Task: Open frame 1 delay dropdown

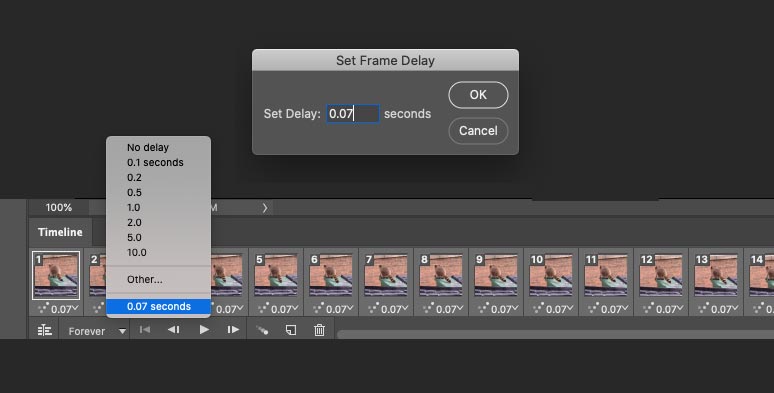Action: [x=64, y=309]
